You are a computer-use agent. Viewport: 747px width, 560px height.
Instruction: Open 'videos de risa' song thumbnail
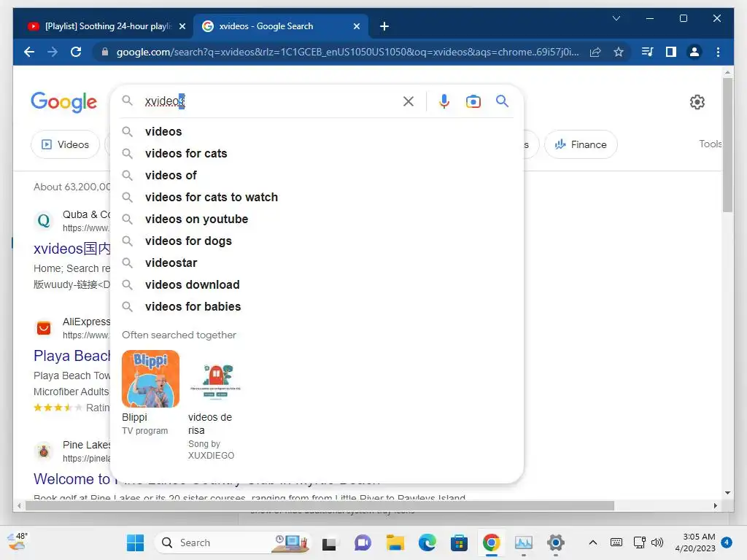[x=215, y=378]
